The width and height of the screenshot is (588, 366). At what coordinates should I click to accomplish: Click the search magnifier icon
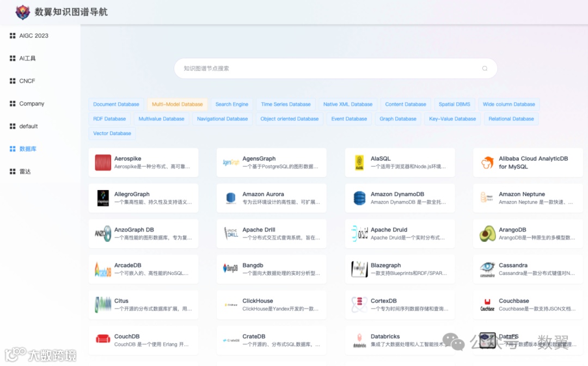[485, 68]
